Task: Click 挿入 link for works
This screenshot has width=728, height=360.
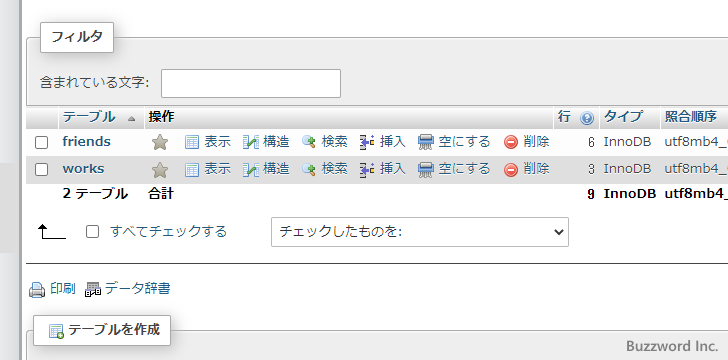Action: tap(393, 169)
